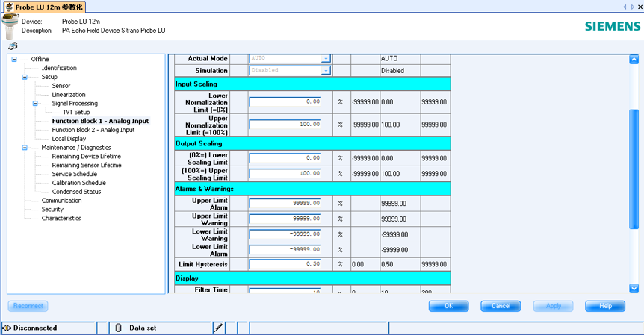The height and width of the screenshot is (335, 644).
Task: Click the Alarms & Warnings section header
Action: tap(312, 189)
